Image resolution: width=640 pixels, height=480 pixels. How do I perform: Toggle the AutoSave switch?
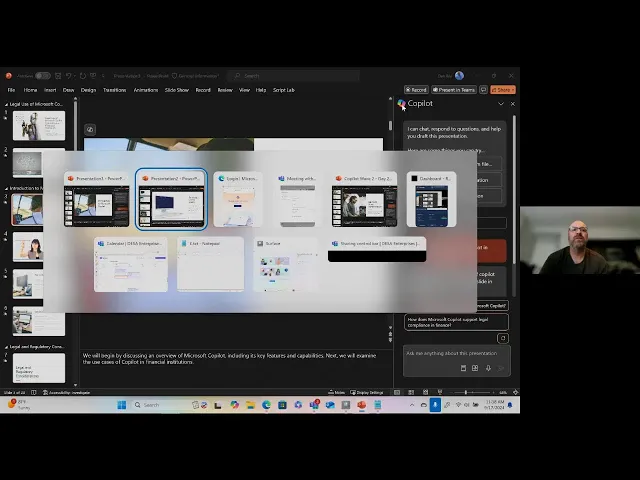pos(42,76)
